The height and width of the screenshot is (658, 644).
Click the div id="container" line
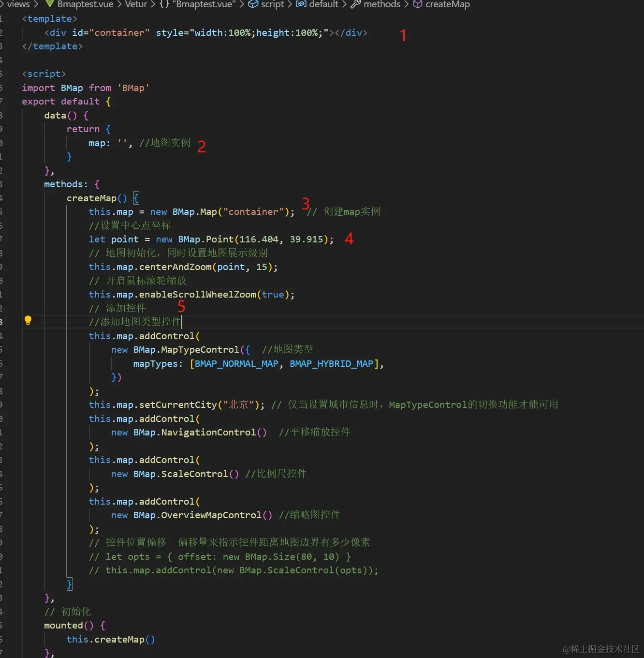[206, 33]
